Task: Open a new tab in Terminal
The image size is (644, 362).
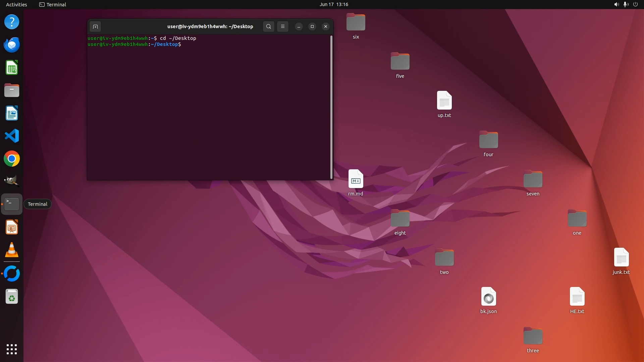Action: click(95, 26)
